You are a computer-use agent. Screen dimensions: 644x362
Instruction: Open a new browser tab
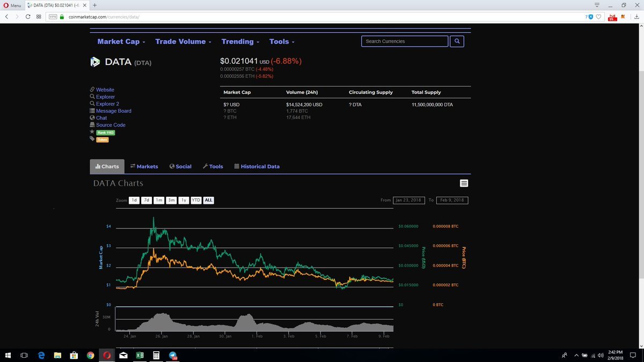[95, 5]
